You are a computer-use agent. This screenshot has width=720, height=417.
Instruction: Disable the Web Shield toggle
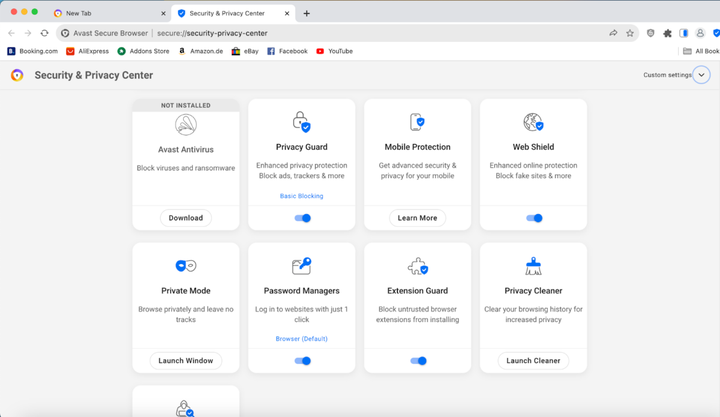(534, 218)
